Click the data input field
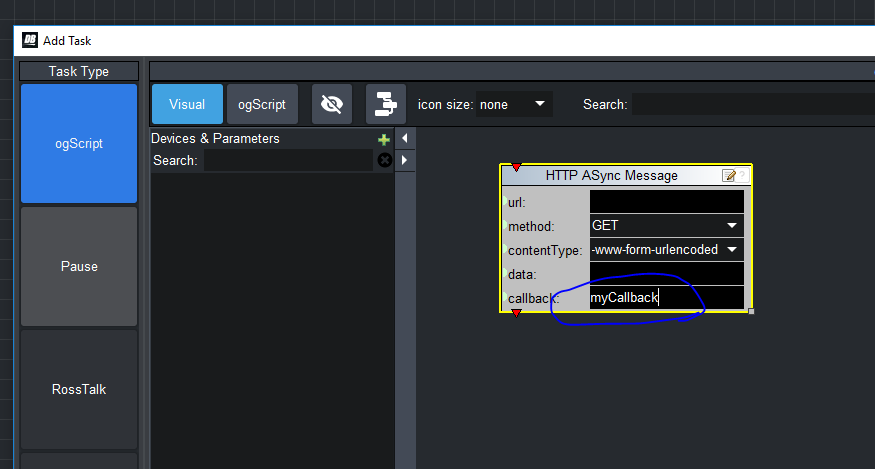 pos(666,274)
